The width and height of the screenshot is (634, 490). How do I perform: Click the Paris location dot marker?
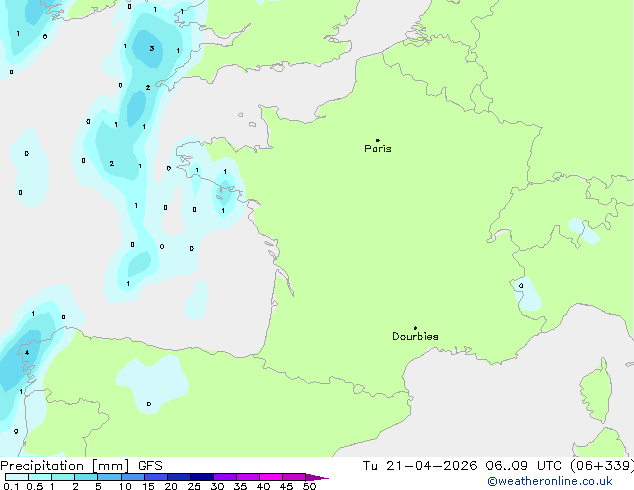378,140
